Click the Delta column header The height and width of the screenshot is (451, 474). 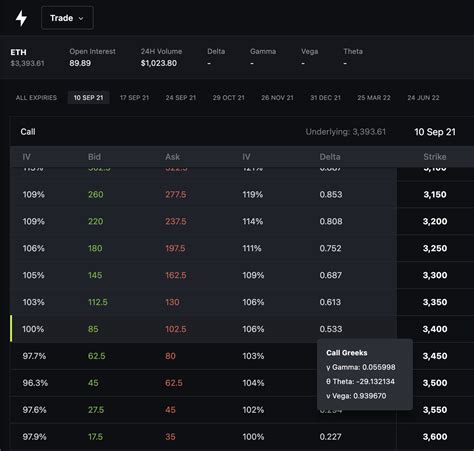coord(330,157)
